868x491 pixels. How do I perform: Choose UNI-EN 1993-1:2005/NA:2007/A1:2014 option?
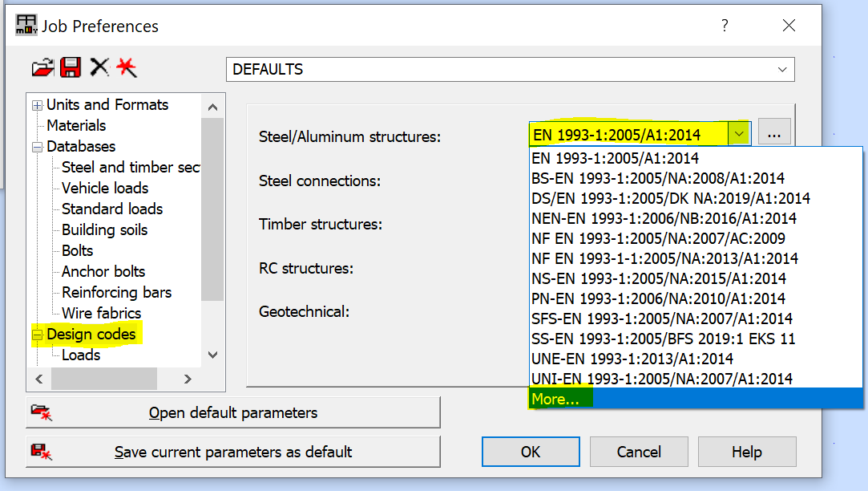click(696, 379)
